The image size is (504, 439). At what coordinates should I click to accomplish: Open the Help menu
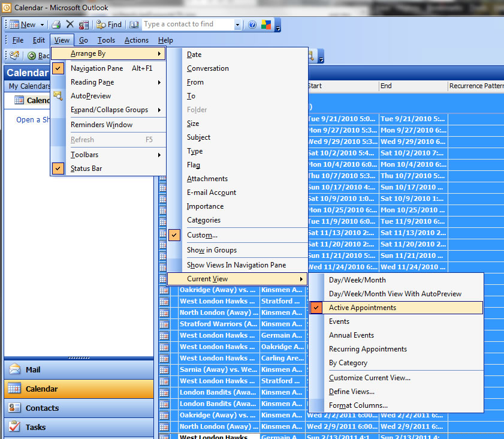[x=165, y=40]
